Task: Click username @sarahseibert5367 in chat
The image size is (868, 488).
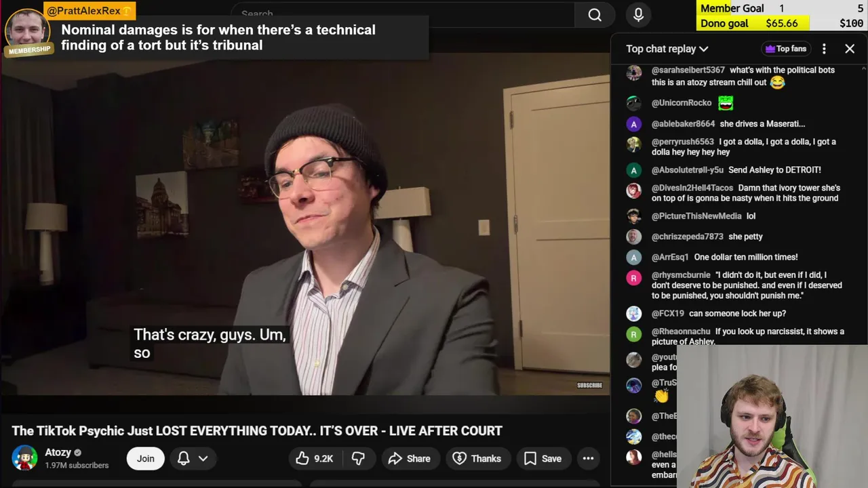Action: pyautogui.click(x=688, y=70)
